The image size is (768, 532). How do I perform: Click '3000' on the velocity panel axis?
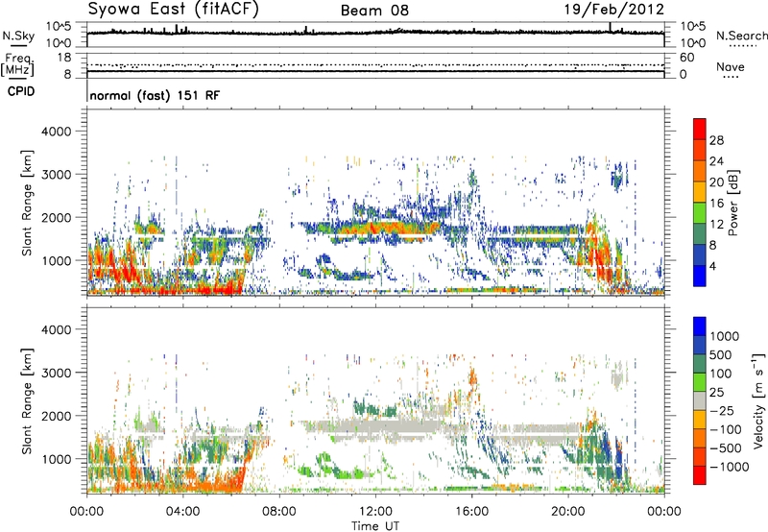point(56,373)
